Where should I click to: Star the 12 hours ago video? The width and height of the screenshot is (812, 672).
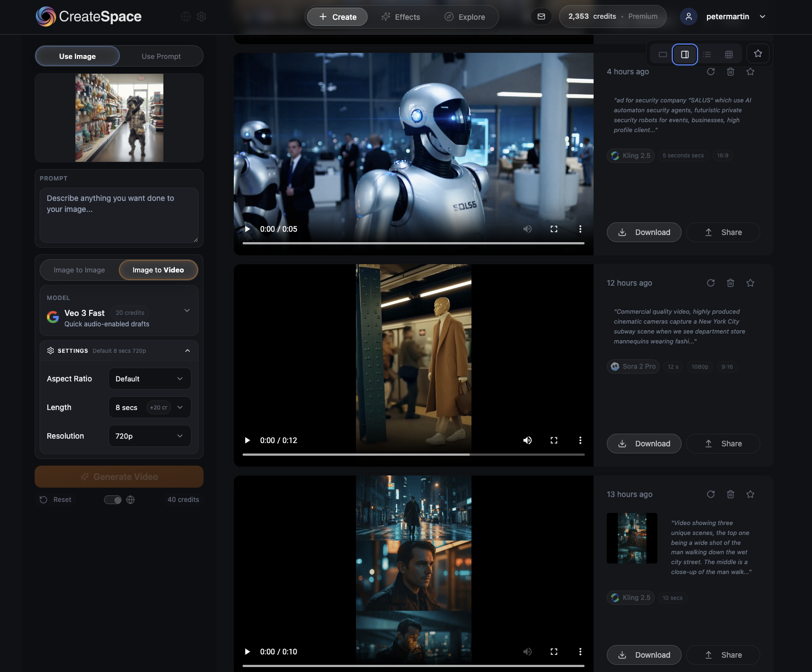pos(750,283)
